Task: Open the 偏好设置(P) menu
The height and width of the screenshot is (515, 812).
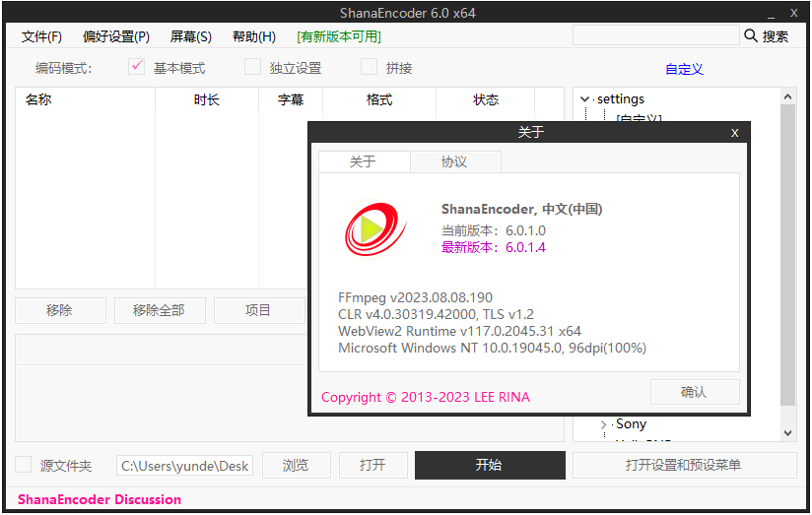Action: click(x=116, y=36)
